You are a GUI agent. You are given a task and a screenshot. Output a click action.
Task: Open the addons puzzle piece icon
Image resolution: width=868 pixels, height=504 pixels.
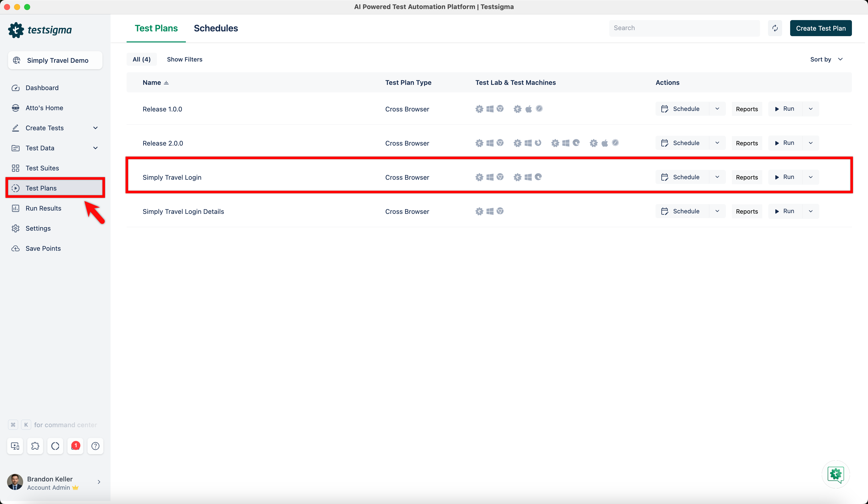coord(35,446)
